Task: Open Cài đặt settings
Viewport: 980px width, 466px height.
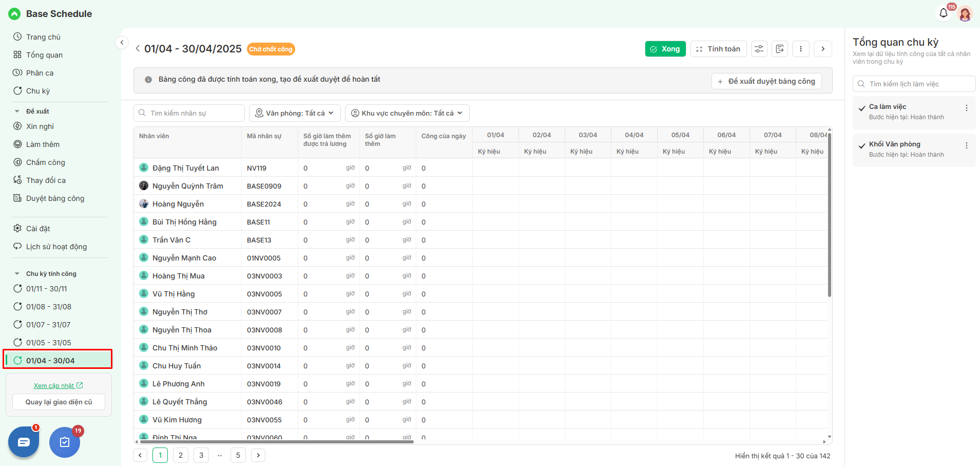Action: click(38, 229)
